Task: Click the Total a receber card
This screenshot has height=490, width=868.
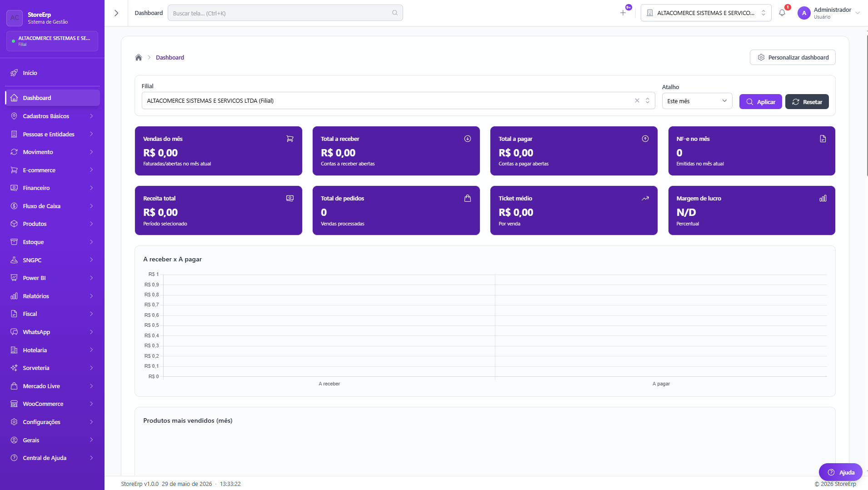Action: point(396,151)
